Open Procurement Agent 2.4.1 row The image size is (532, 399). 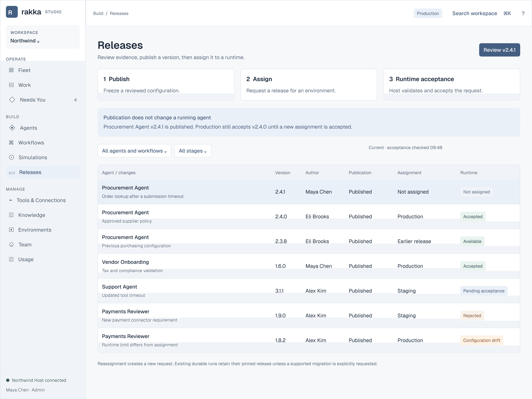[308, 192]
